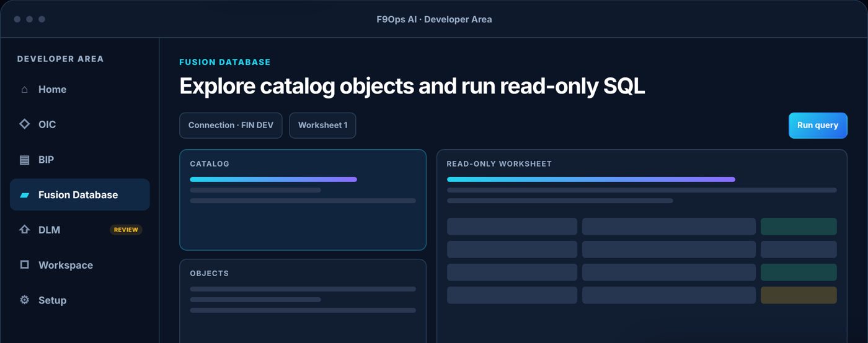Click the OIC diamond icon
Image resolution: width=868 pixels, height=343 pixels.
pos(25,124)
